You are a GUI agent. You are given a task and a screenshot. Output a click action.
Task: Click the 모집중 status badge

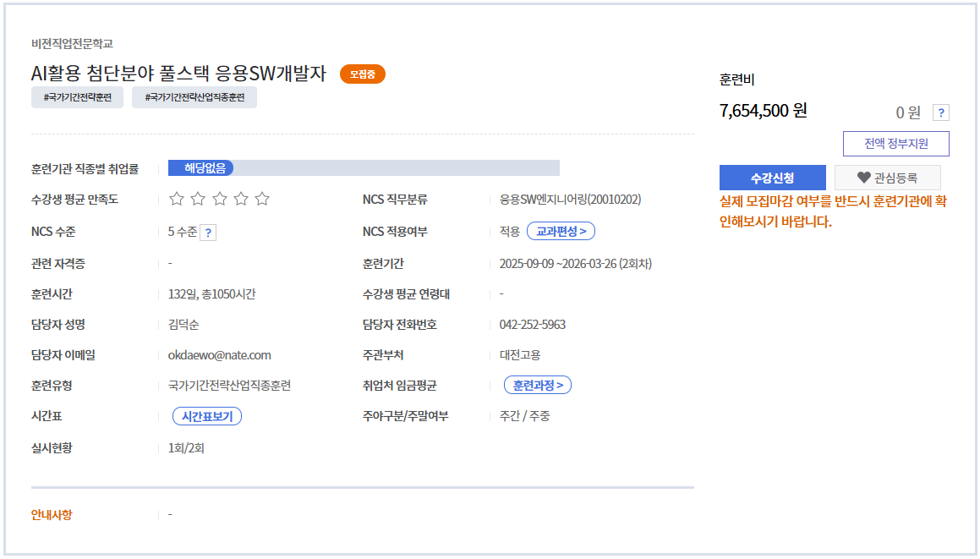pos(363,74)
